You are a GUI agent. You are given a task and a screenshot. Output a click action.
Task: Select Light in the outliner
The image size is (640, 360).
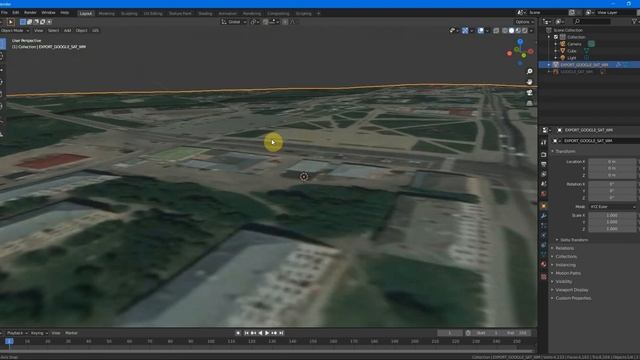coord(571,58)
